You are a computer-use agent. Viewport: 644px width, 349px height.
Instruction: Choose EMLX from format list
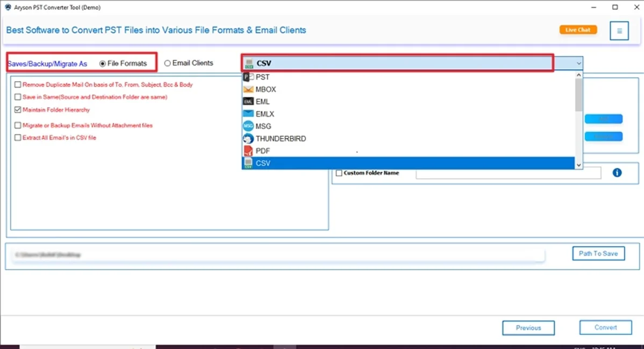pyautogui.click(x=408, y=114)
